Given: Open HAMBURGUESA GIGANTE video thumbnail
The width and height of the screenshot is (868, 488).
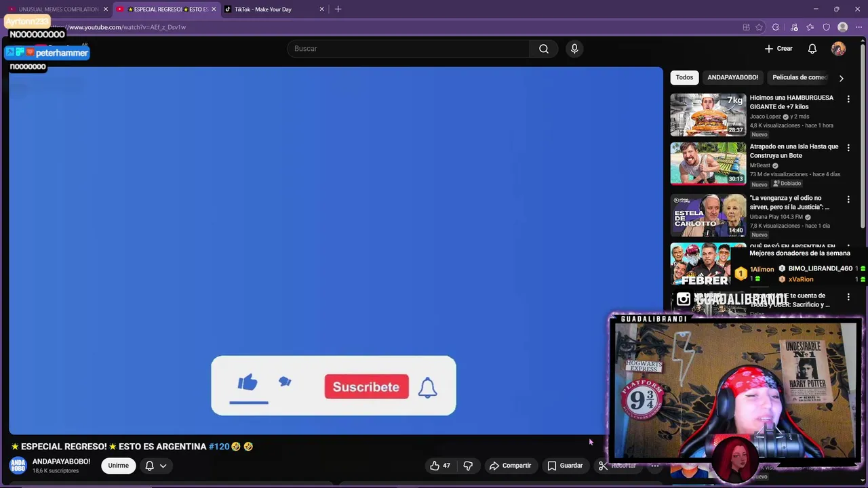Looking at the screenshot, I should [708, 115].
